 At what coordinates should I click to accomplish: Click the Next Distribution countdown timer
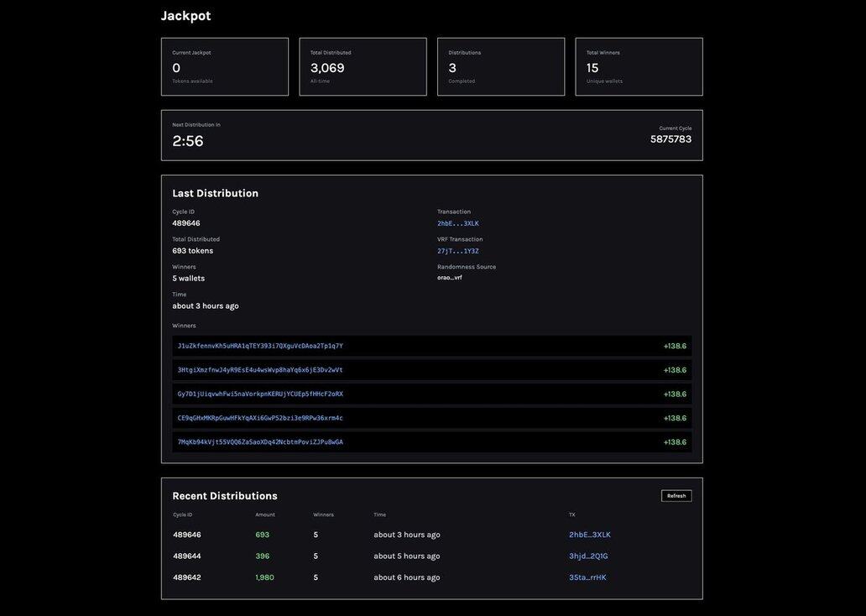pos(188,141)
